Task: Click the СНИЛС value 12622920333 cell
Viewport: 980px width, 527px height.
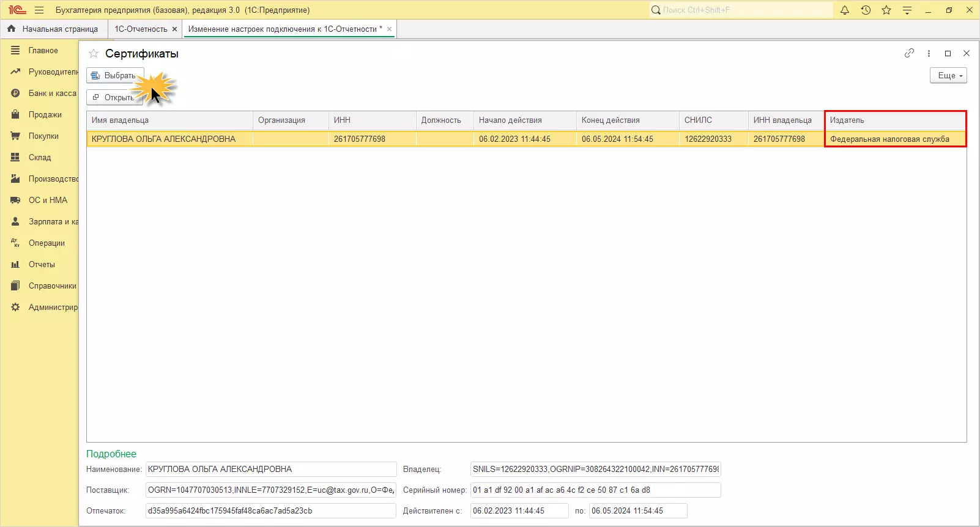Action: 714,139
